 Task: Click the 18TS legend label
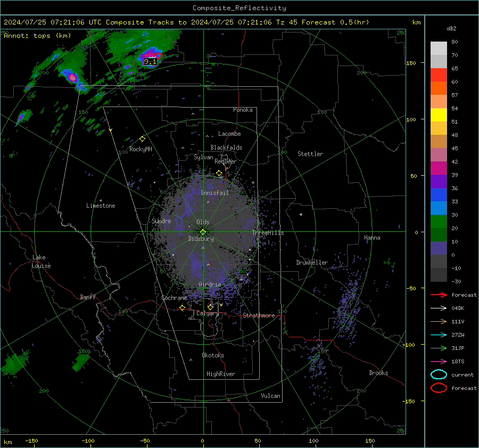pos(458,362)
